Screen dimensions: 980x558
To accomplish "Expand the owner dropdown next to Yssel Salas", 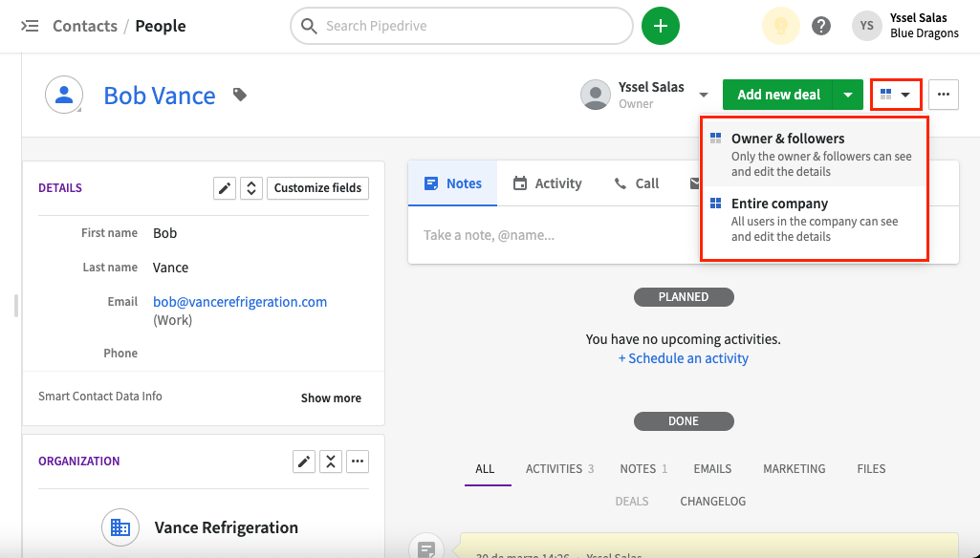I will pos(704,95).
